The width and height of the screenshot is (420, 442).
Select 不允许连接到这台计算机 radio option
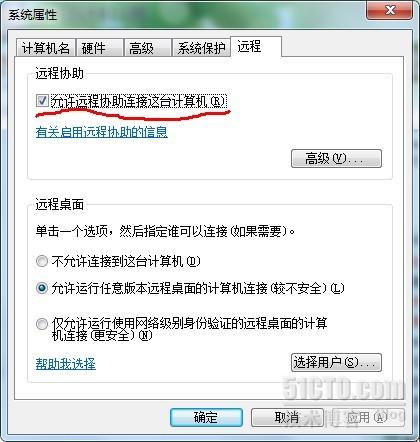click(42, 261)
